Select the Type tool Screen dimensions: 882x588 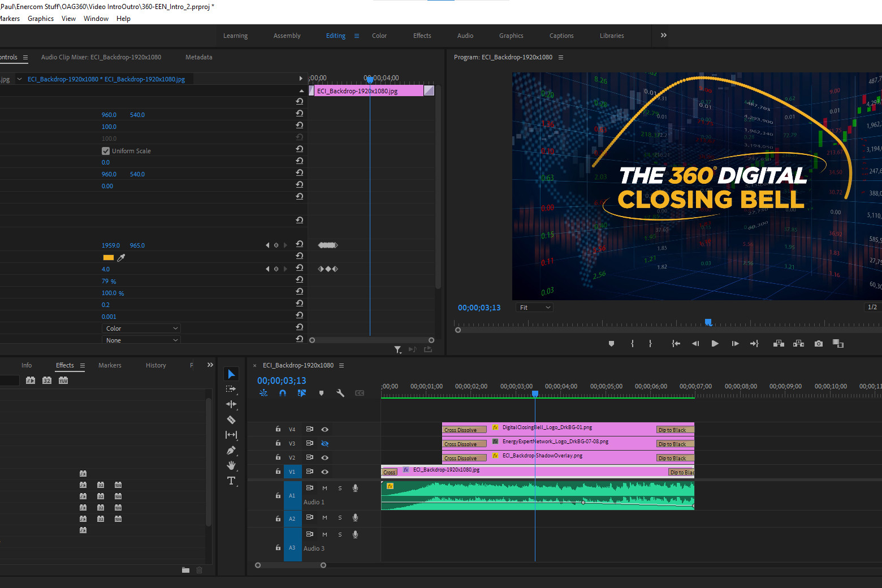coord(231,481)
